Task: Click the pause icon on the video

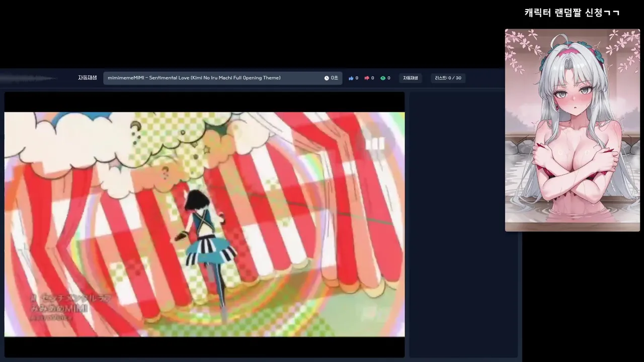Action: 375,145
